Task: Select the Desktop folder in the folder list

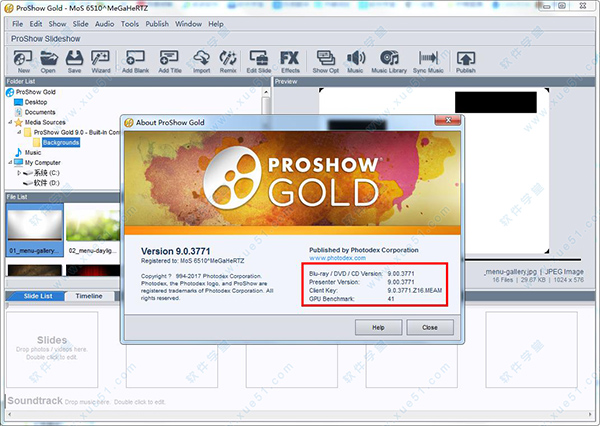Action: [x=31, y=102]
